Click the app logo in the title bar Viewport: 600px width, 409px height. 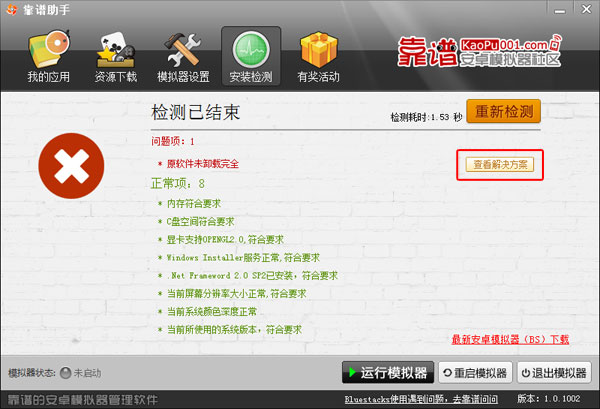coord(12,9)
